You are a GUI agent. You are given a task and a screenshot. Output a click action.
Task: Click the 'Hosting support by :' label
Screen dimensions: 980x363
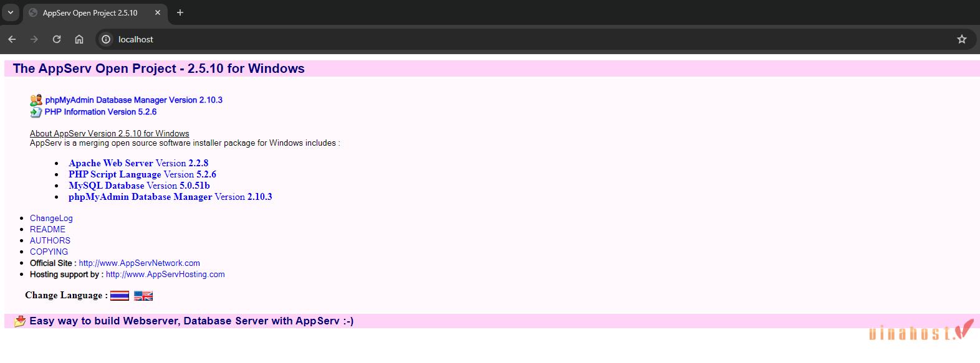click(67, 274)
